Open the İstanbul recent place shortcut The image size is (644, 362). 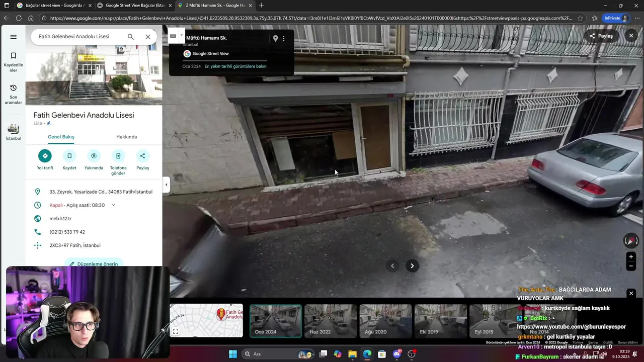pyautogui.click(x=13, y=132)
